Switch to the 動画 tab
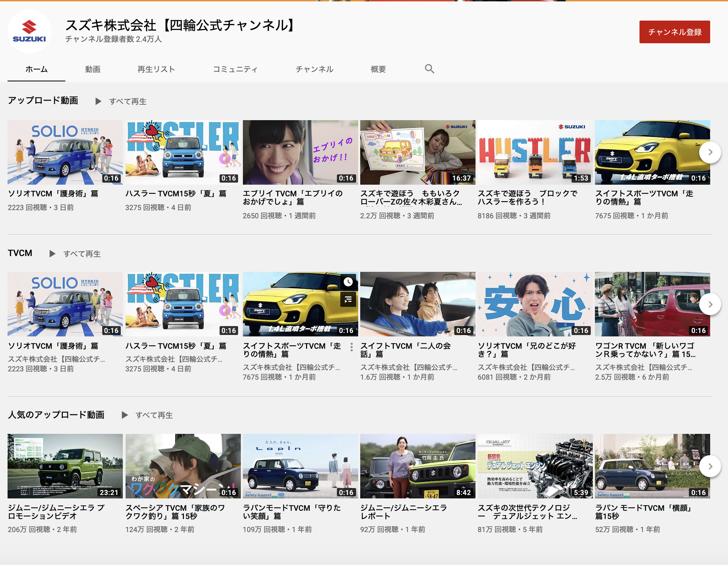This screenshot has height=565, width=728. click(93, 69)
